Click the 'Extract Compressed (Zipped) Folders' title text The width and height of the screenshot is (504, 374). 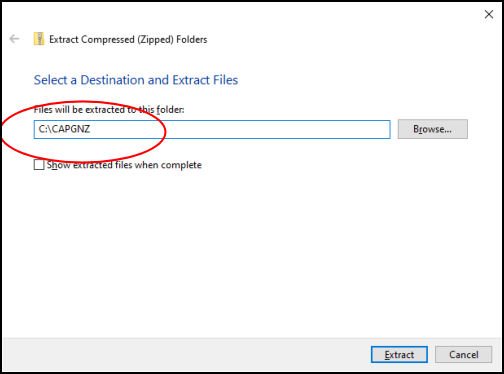128,39
